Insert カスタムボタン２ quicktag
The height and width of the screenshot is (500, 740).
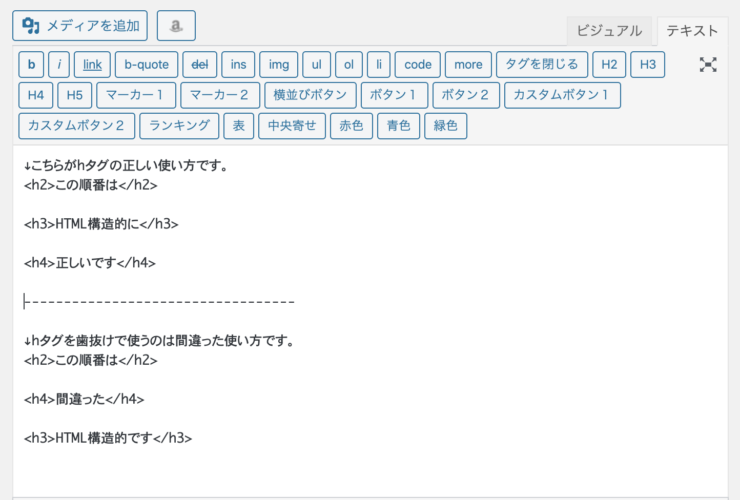tap(76, 126)
